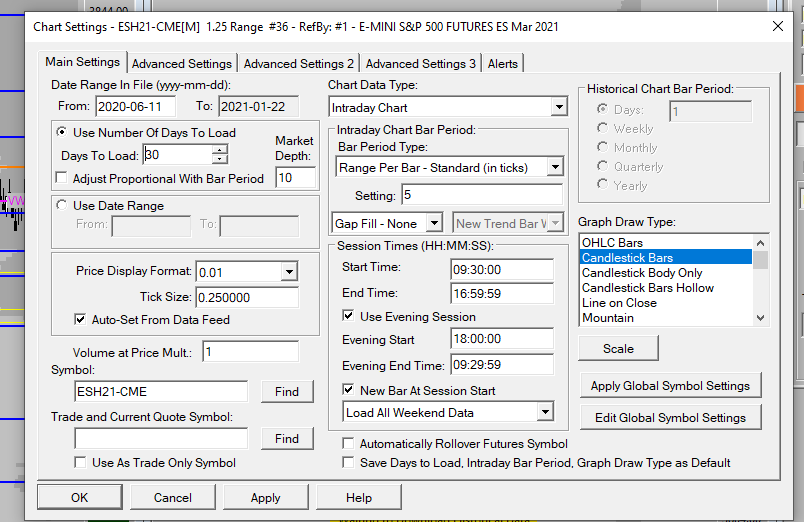Click the Setting value field showing 5
The image size is (804, 522).
(482, 195)
